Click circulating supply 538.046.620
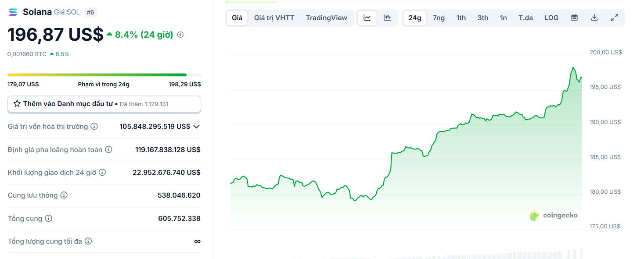This screenshot has width=644, height=259. click(x=179, y=195)
